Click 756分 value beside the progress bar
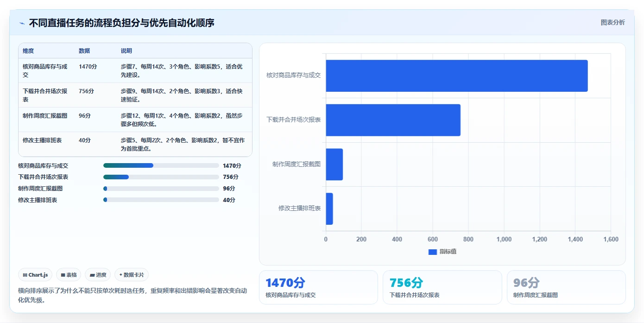The height and width of the screenshot is (323, 644). [x=231, y=177]
